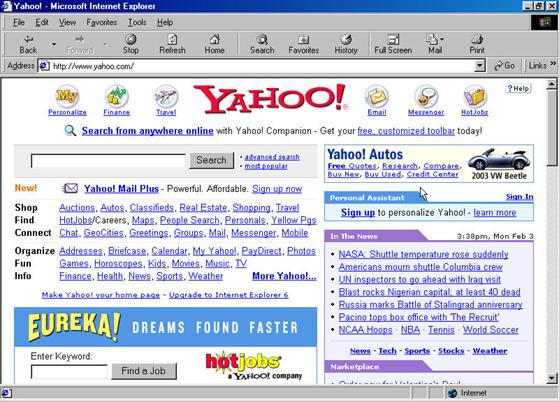Open the View menu
Screen dimensions: 559x402
[67, 22]
